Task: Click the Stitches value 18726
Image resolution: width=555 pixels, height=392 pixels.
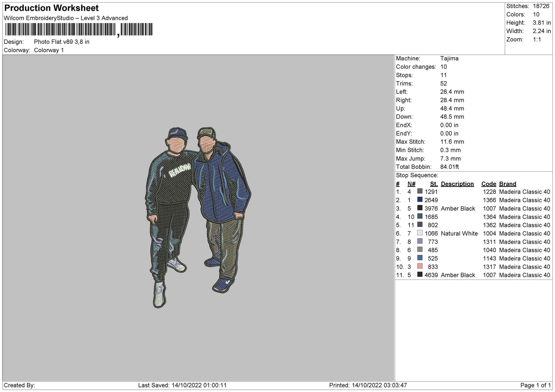Action: click(541, 6)
